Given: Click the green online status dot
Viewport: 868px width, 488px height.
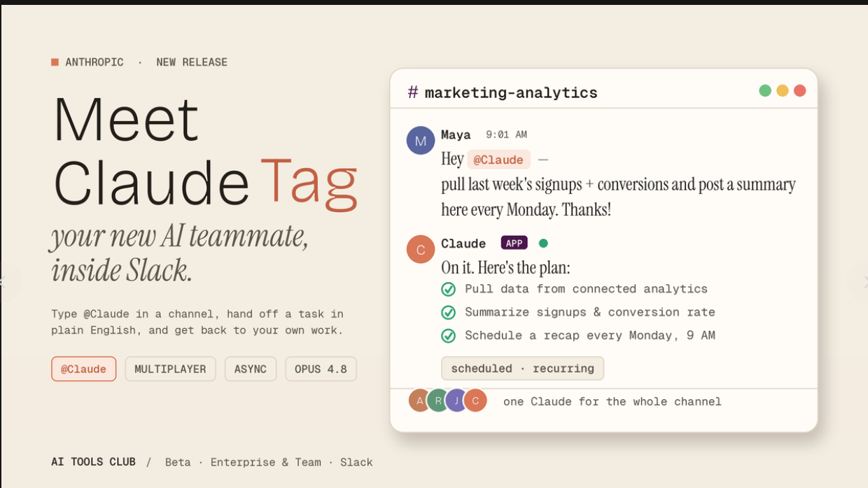Looking at the screenshot, I should (543, 243).
